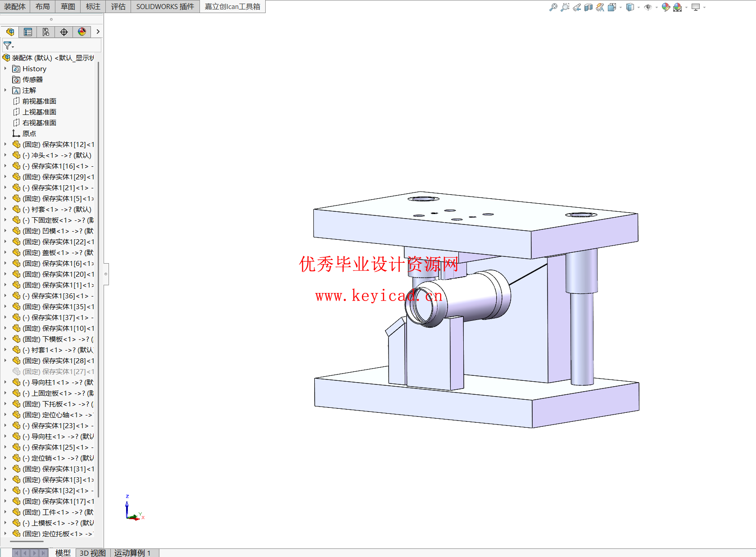The image size is (756, 557).
Task: Click Display Style icon
Action: tap(630, 7)
